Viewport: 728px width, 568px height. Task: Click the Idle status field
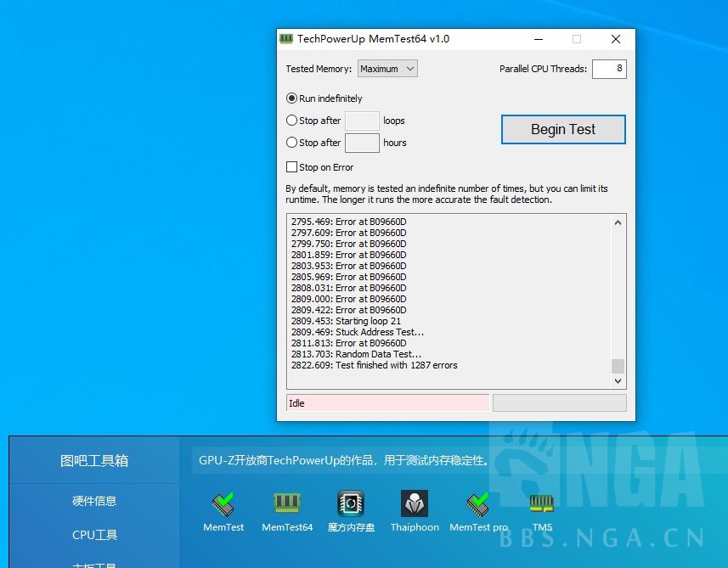387,402
